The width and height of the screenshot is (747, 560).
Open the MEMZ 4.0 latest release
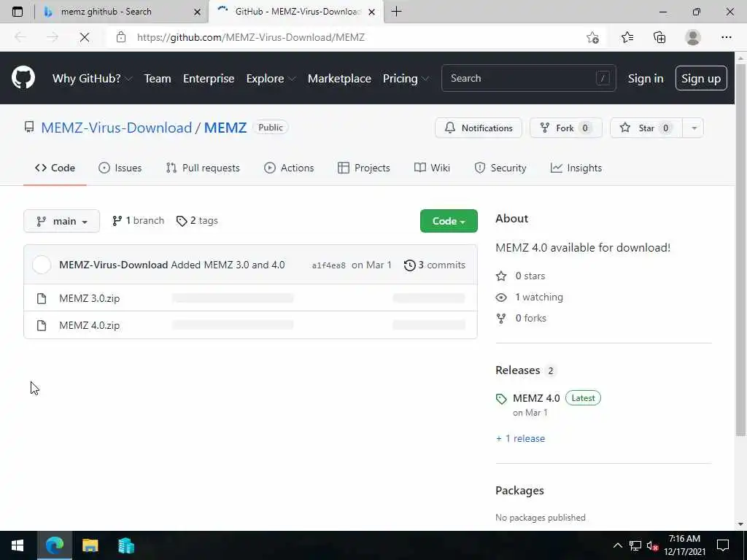coord(536,398)
